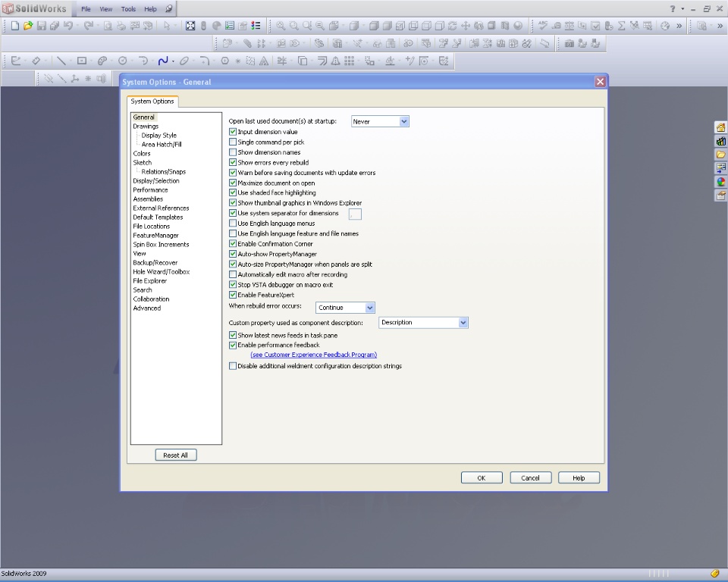Click the New document icon
The height and width of the screenshot is (582, 728).
pyautogui.click(x=15, y=26)
